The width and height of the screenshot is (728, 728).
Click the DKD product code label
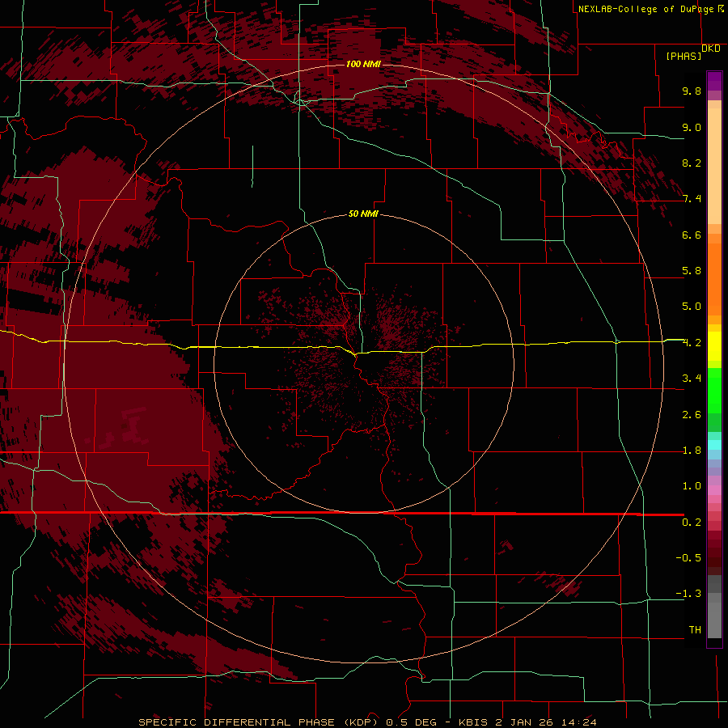pyautogui.click(x=711, y=49)
